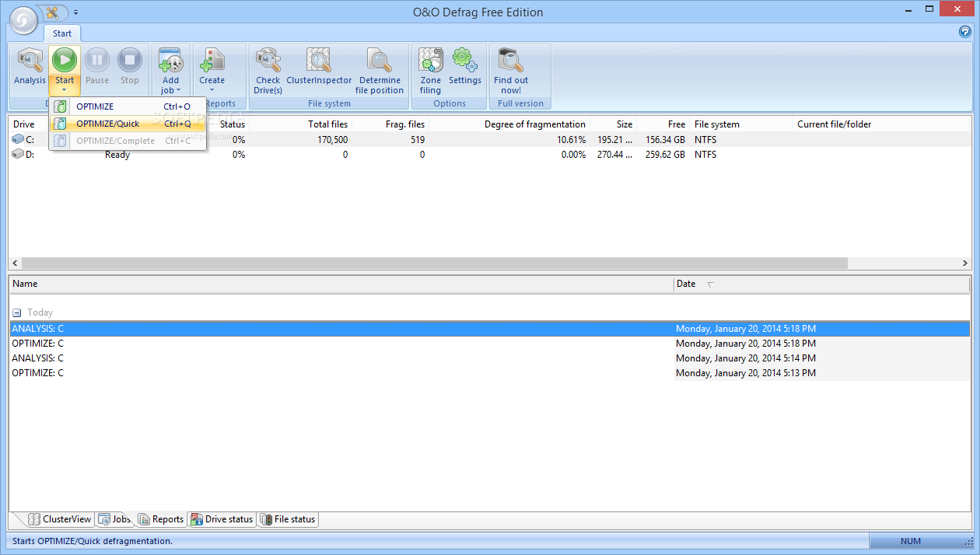Click the 259.62 GB free space value
This screenshot has height=555, width=980.
[x=663, y=155]
